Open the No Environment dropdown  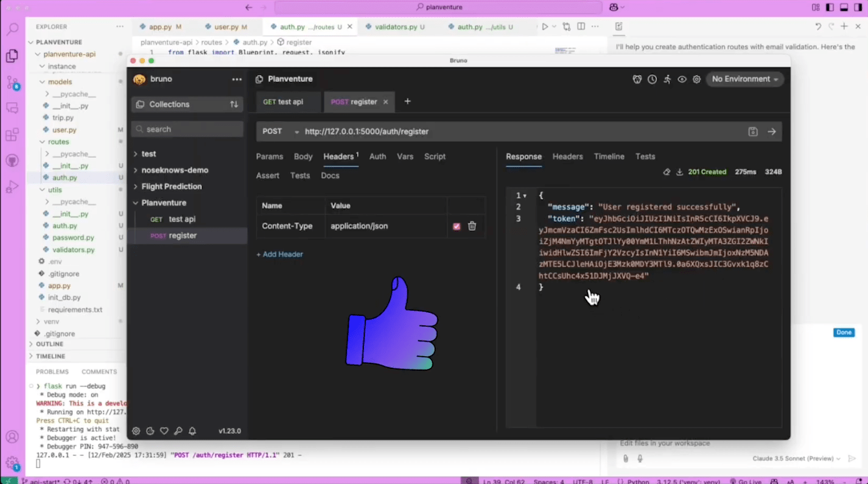744,79
